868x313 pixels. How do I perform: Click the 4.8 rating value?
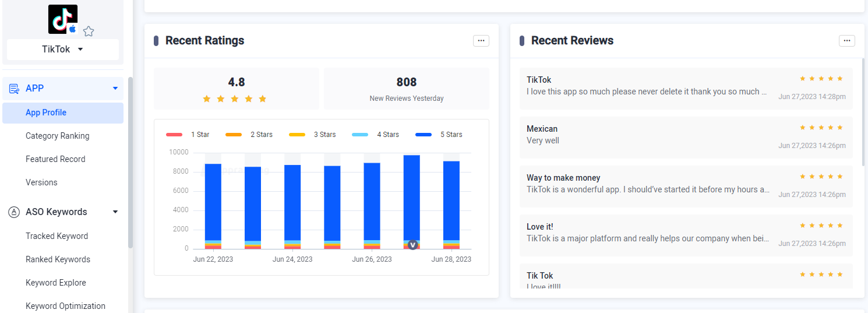click(237, 82)
